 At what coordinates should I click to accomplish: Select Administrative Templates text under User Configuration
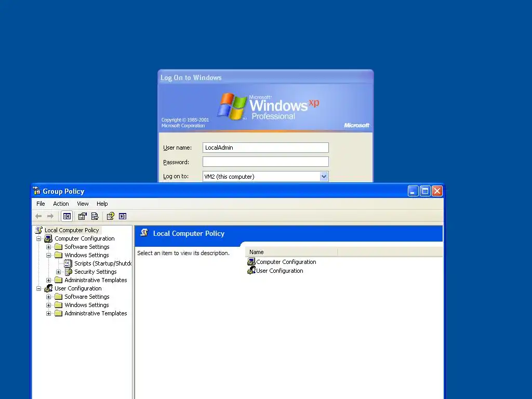[96, 313]
